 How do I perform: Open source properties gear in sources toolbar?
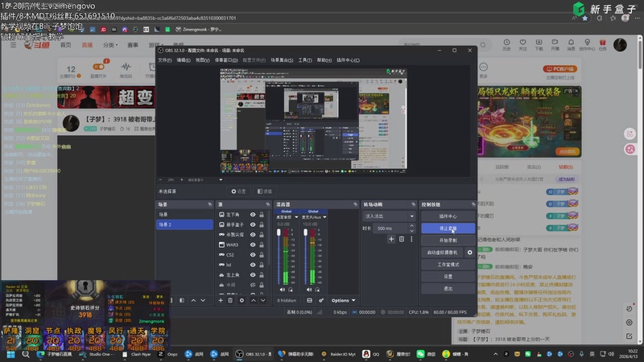[240, 300]
